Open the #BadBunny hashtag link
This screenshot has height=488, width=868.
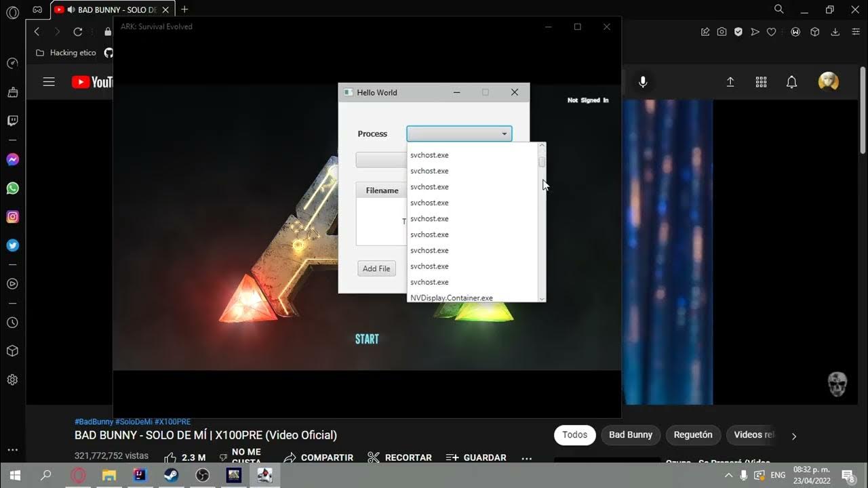(94, 422)
